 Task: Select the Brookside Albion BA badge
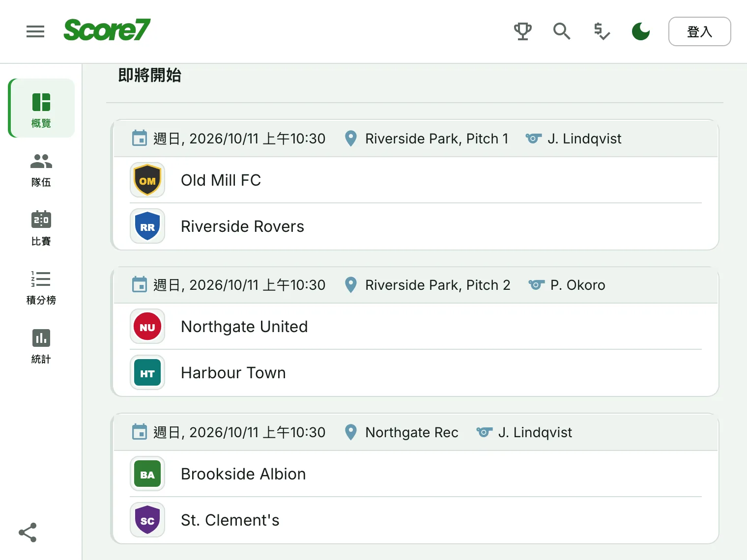pos(147,474)
